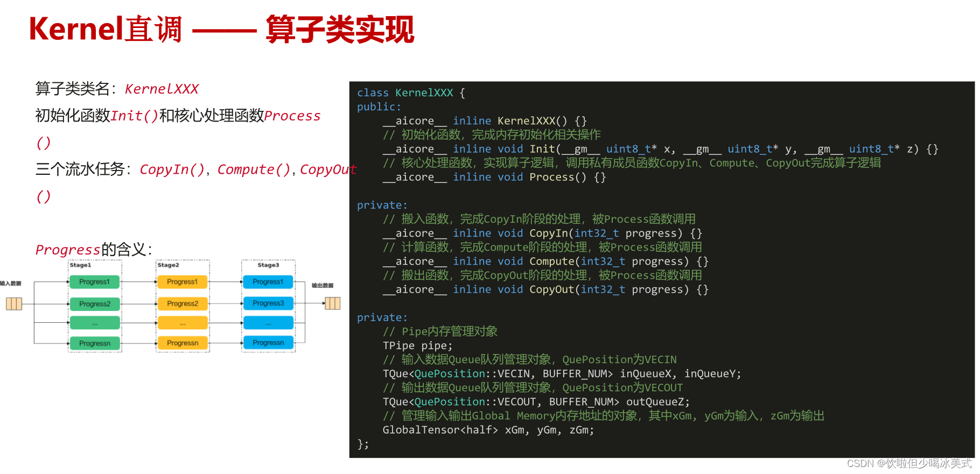Click the 'CopyIn(int32_t progress)' code line

tap(542, 233)
